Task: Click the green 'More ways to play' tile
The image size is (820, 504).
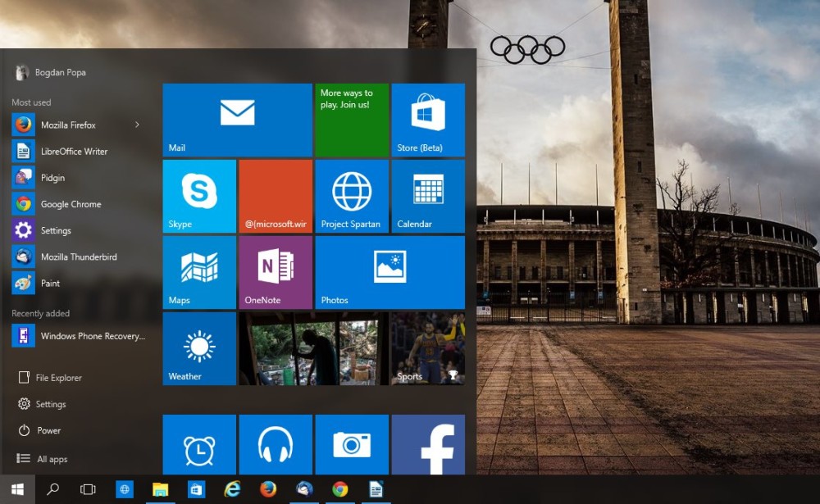Action: pos(352,120)
